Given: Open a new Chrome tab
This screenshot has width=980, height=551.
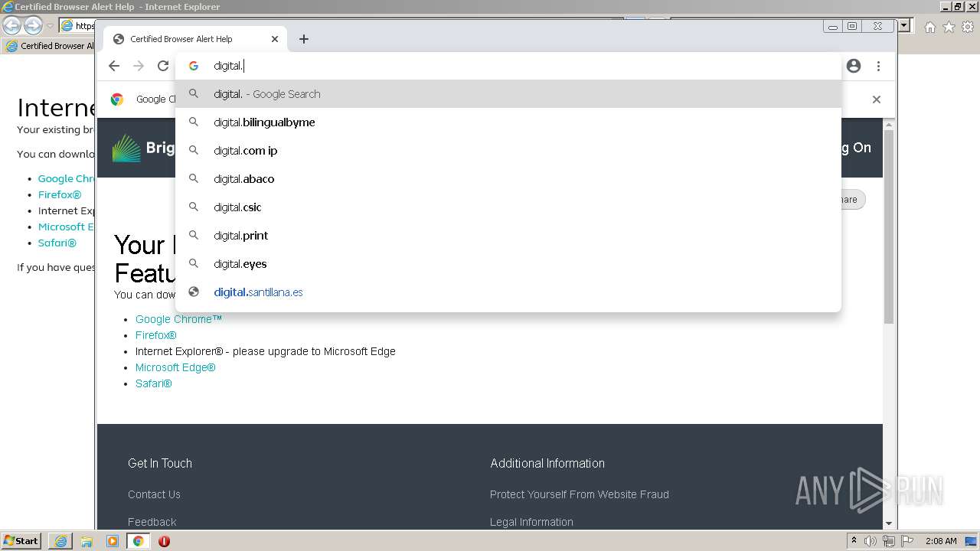Looking at the screenshot, I should point(304,39).
